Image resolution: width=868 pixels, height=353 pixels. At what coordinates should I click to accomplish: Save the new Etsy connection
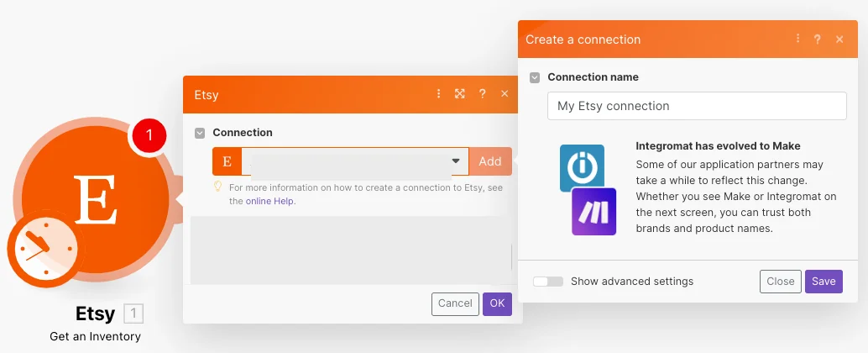[x=824, y=282]
